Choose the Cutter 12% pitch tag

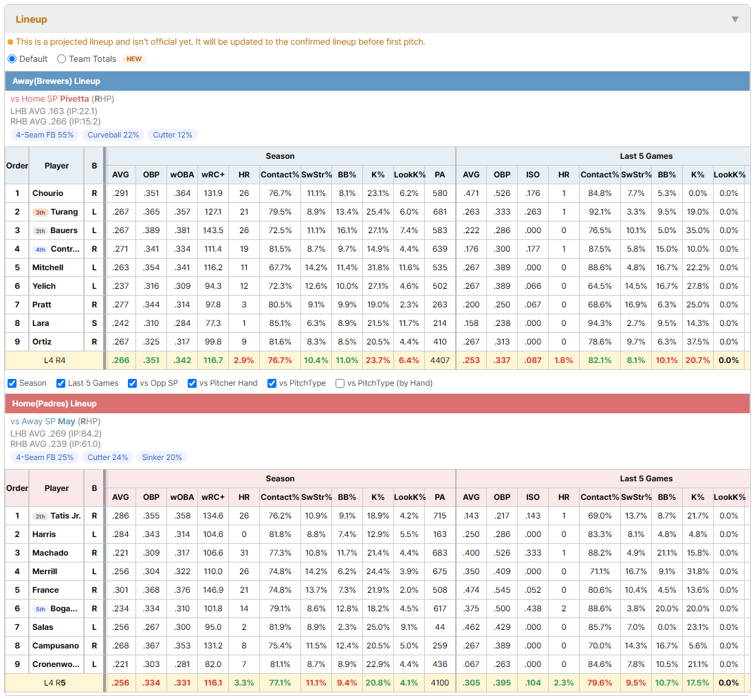pos(173,135)
